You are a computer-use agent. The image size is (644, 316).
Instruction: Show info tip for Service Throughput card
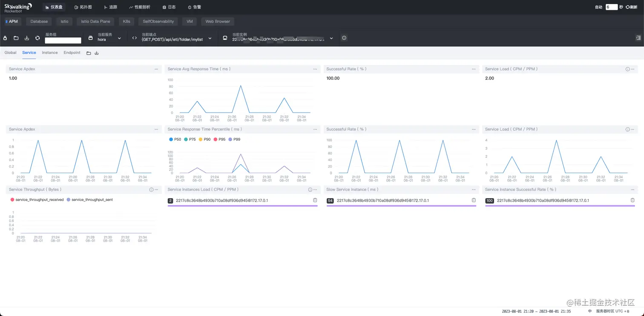(x=151, y=190)
